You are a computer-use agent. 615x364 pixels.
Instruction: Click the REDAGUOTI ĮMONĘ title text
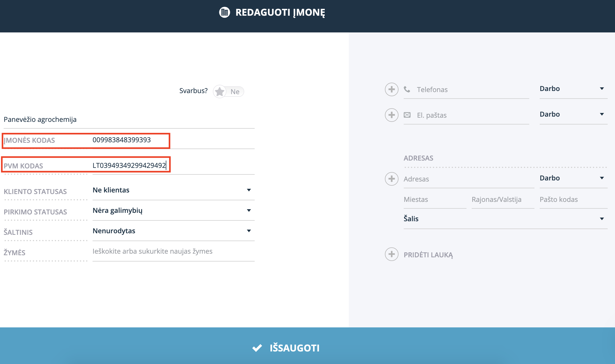280,13
